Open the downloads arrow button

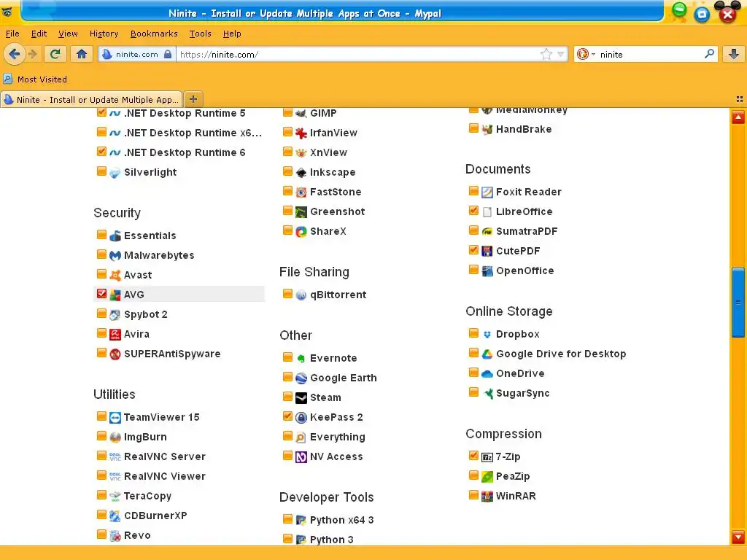tap(734, 54)
